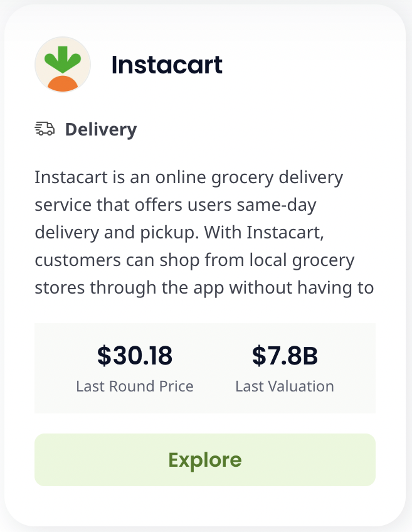
Task: Click the delivery truck icon
Action: (45, 129)
